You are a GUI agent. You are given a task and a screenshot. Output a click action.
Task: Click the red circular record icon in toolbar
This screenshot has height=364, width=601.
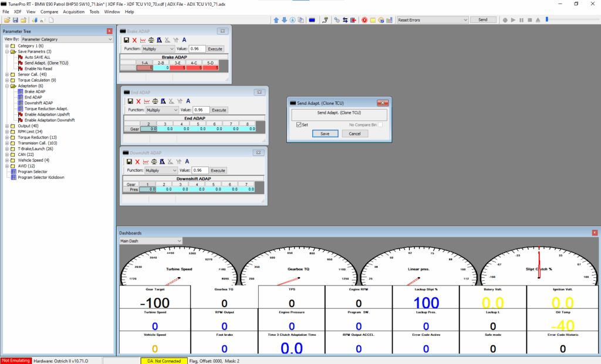pos(364,20)
